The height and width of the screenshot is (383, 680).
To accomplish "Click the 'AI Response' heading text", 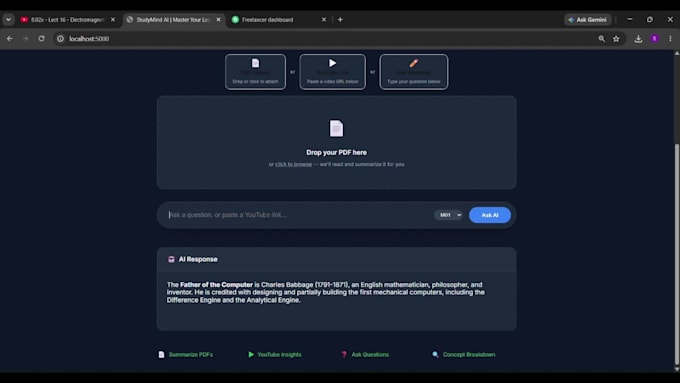I will coord(198,259).
